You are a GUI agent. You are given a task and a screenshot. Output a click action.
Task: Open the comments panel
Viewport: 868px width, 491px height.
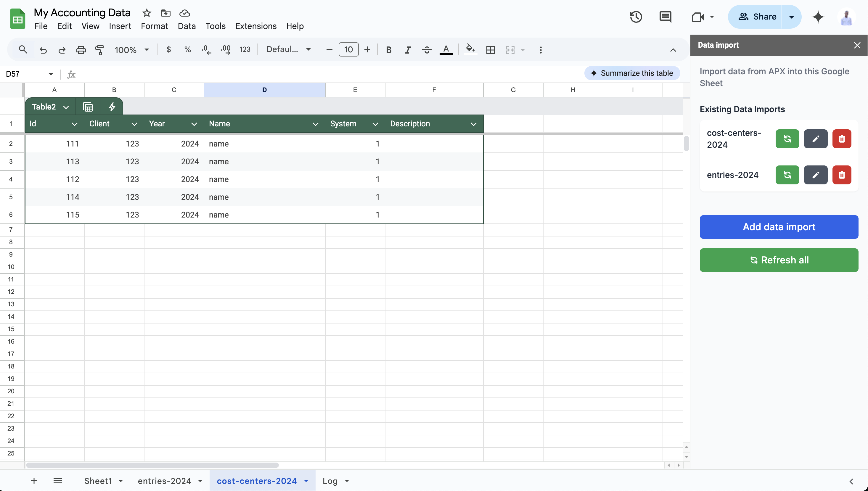[x=665, y=17]
